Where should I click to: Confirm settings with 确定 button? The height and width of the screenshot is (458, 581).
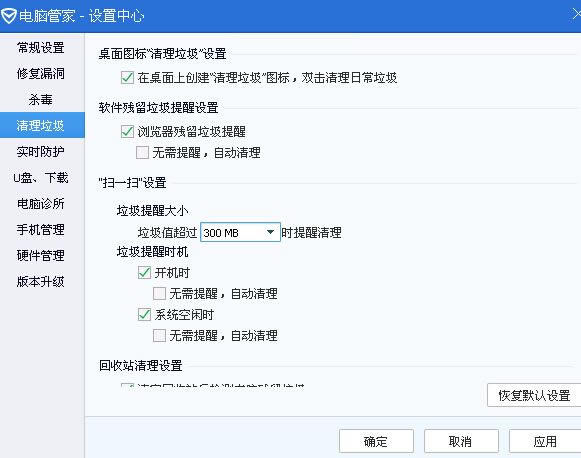(376, 441)
